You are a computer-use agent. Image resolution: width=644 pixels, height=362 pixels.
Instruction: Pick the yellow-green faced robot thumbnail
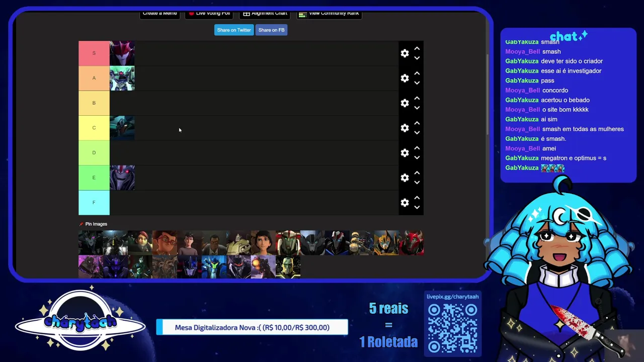pos(288,267)
